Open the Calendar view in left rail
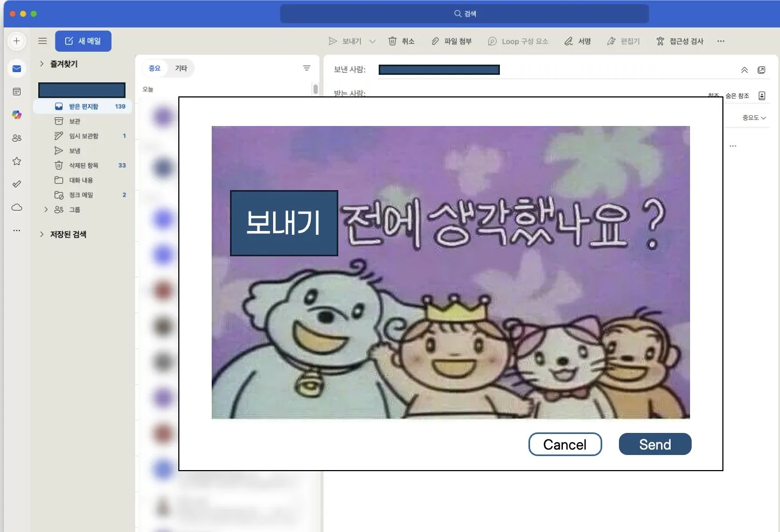The height and width of the screenshot is (532, 780). click(17, 92)
